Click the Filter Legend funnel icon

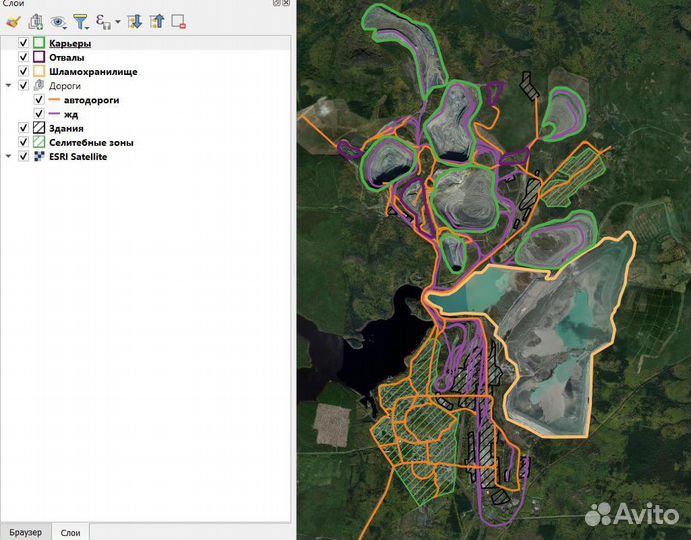81,22
